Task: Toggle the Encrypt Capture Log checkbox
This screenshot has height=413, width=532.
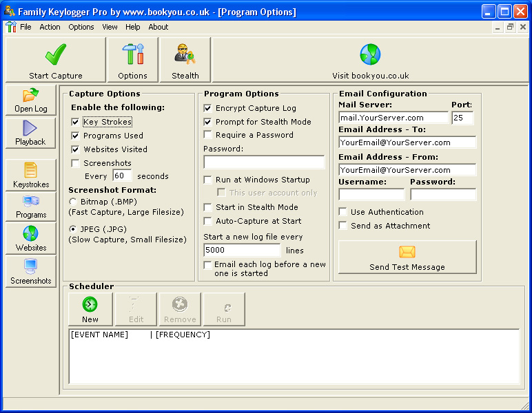Action: tap(208, 108)
